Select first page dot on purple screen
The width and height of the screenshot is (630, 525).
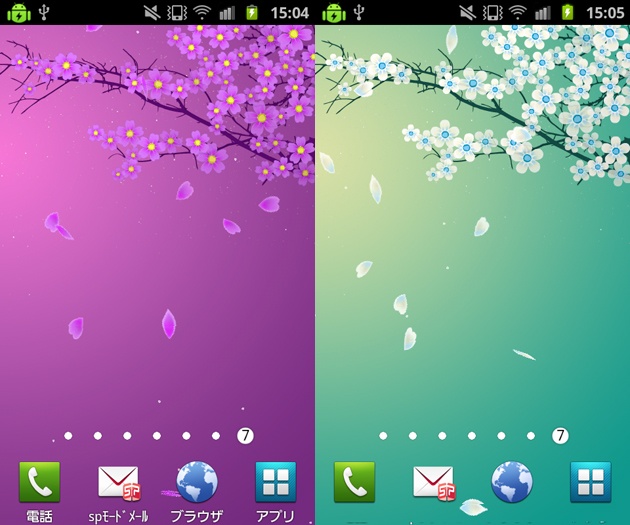pos(67,436)
